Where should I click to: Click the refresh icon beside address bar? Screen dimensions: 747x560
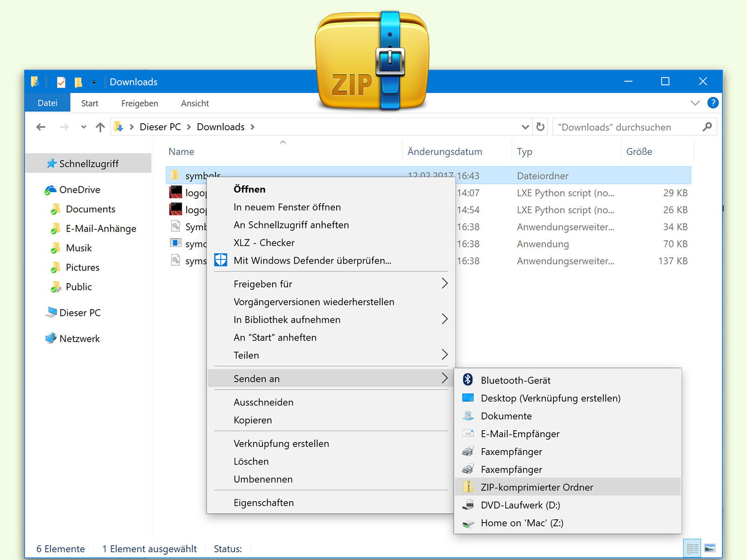(x=541, y=127)
